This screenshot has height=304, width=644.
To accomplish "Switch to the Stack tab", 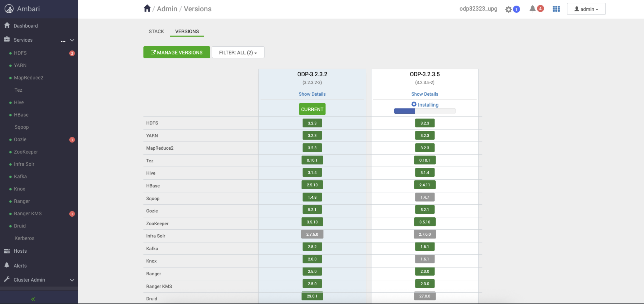I will (156, 31).
